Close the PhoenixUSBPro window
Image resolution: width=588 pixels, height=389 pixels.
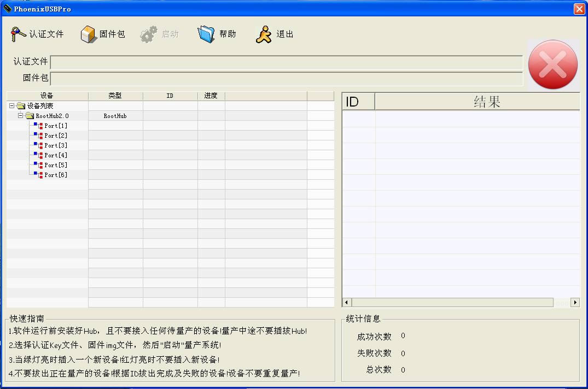pos(579,9)
